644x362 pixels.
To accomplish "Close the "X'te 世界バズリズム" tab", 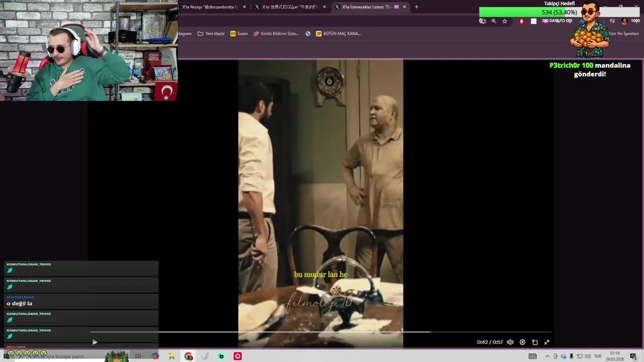I will coord(325,7).
